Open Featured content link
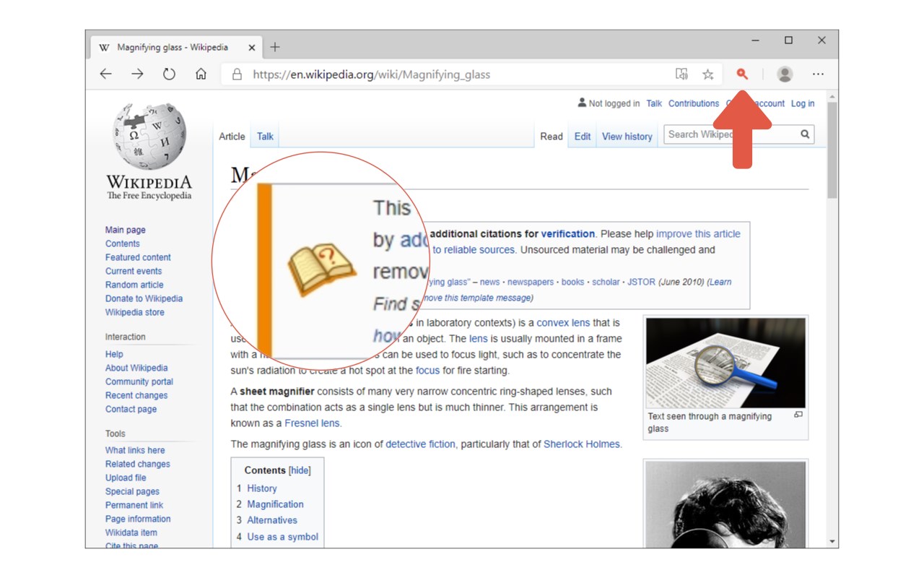 tap(138, 257)
